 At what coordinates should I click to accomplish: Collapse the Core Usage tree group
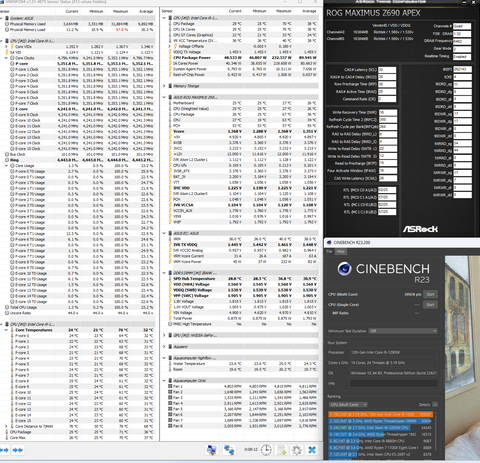click(6, 166)
